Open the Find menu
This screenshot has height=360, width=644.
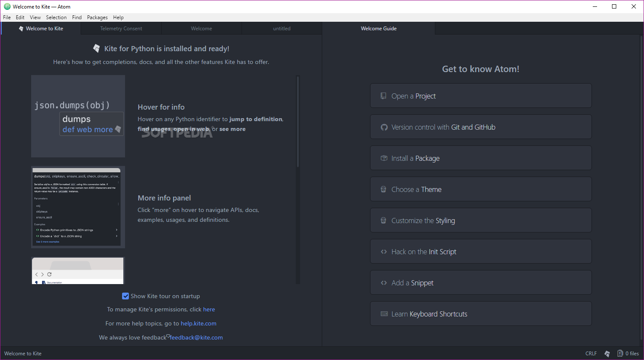point(77,17)
